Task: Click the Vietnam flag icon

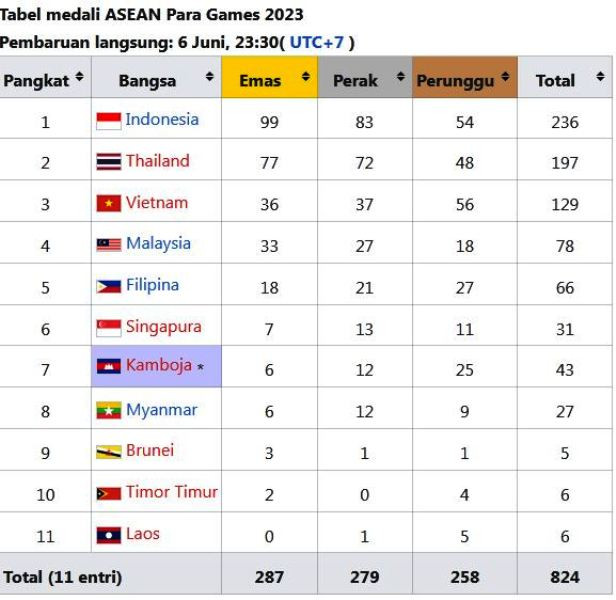Action: pyautogui.click(x=109, y=204)
